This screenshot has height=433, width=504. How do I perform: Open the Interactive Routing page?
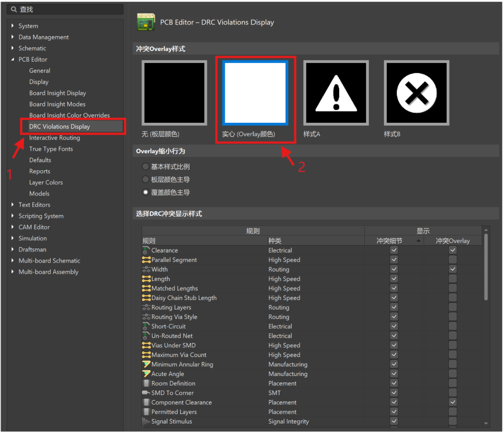55,138
